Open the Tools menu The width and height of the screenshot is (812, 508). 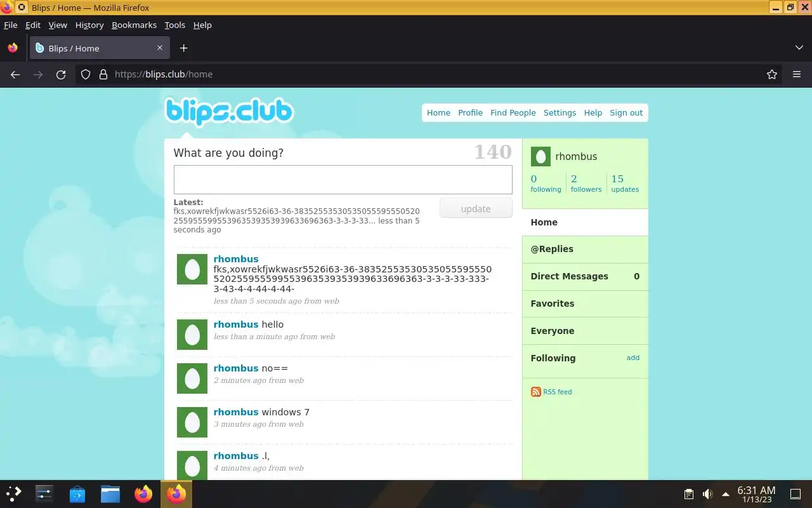coord(175,25)
